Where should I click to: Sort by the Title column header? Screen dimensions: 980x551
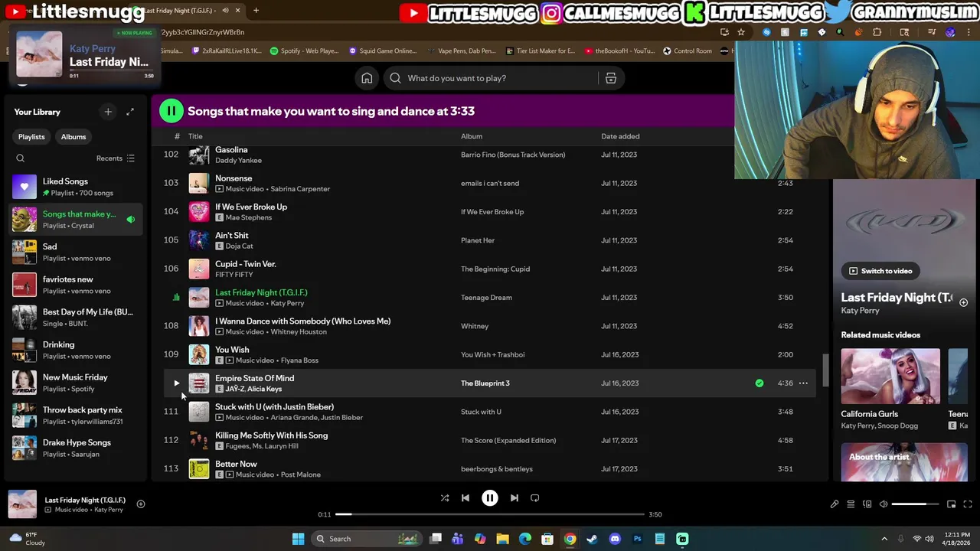(195, 136)
